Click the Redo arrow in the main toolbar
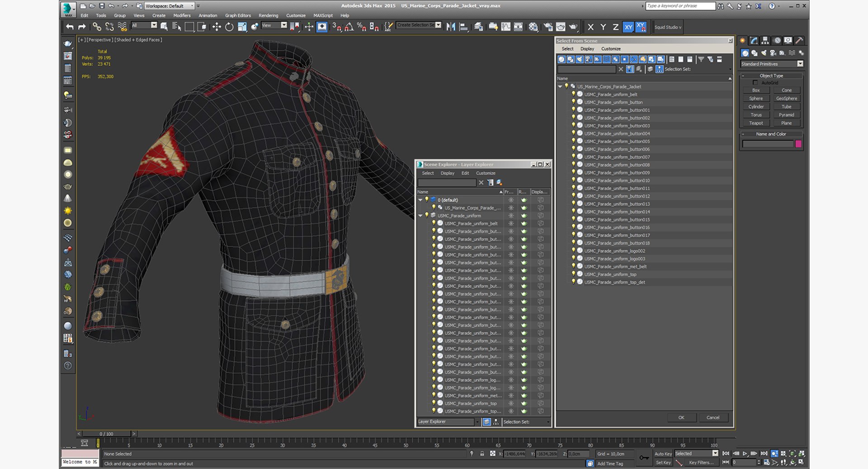Image resolution: width=868 pixels, height=469 pixels. [82, 27]
